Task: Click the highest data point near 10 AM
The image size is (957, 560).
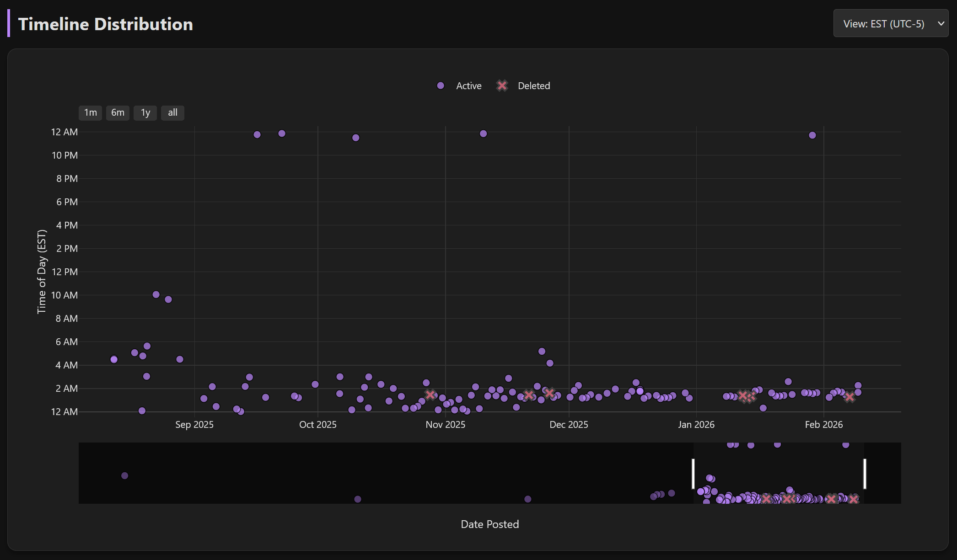Action: point(156,295)
